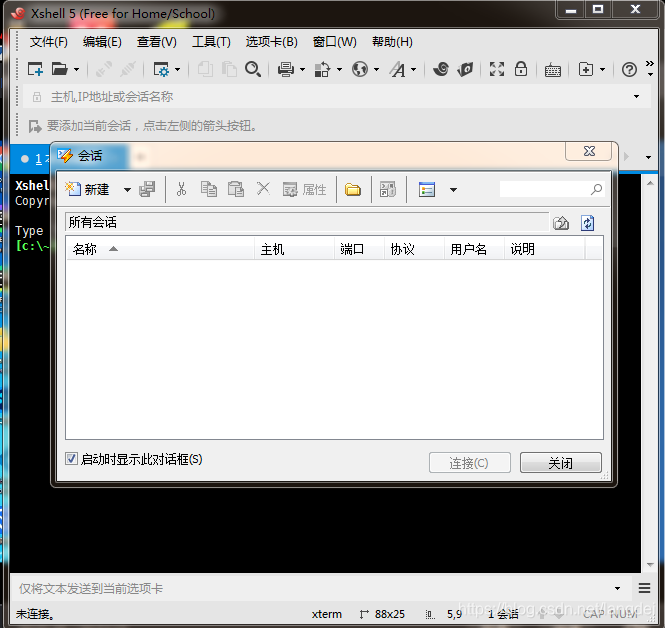665x628 pixels.
Task: Open the send-text mode dropdown at bottom
Action: tap(618, 588)
